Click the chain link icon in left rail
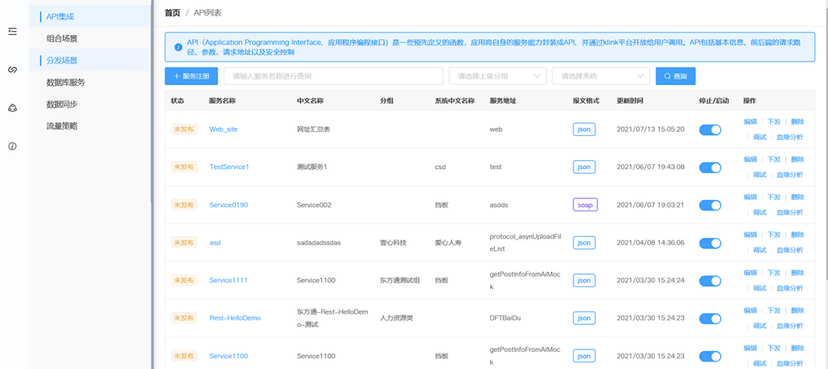828x369 pixels. [13, 70]
